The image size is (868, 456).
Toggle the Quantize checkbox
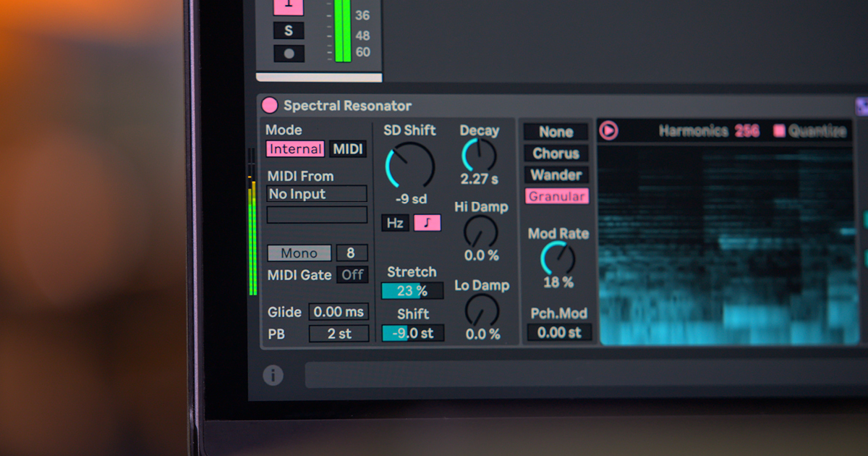(x=779, y=131)
